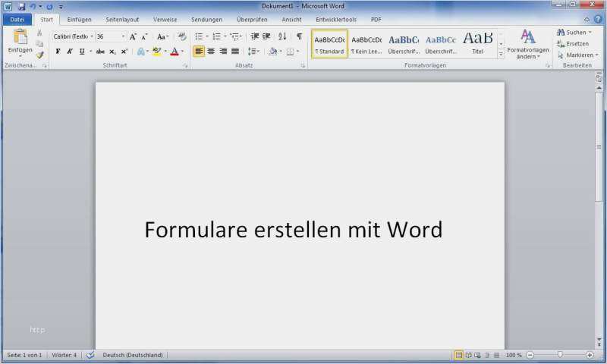Click the Einfügen paste icon
The image size is (607, 364).
[20, 38]
